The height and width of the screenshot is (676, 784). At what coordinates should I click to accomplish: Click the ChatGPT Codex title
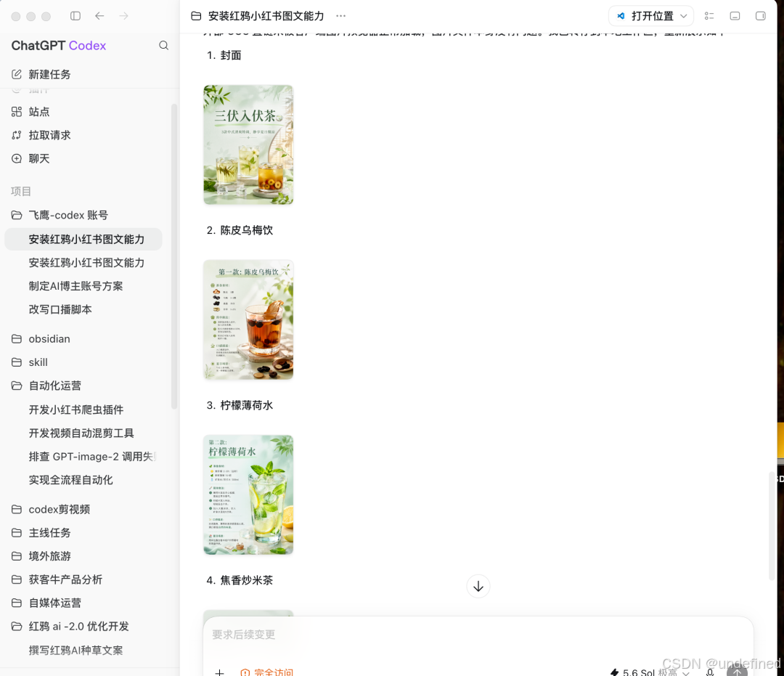click(x=59, y=46)
